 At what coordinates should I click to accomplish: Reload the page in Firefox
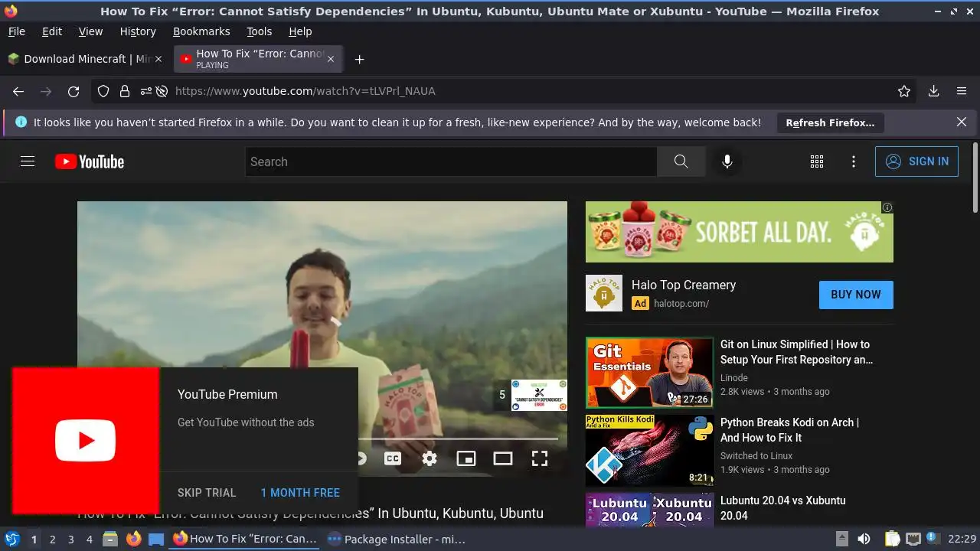[x=73, y=91]
